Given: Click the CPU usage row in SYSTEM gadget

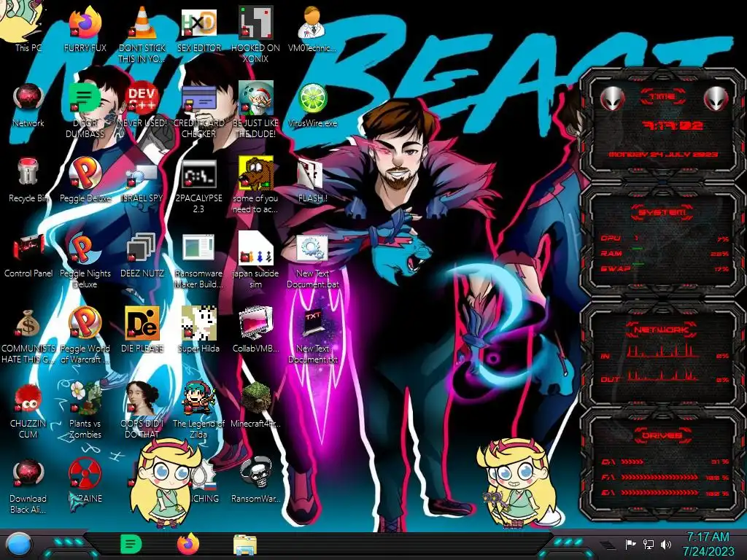Looking at the screenshot, I should click(665, 238).
